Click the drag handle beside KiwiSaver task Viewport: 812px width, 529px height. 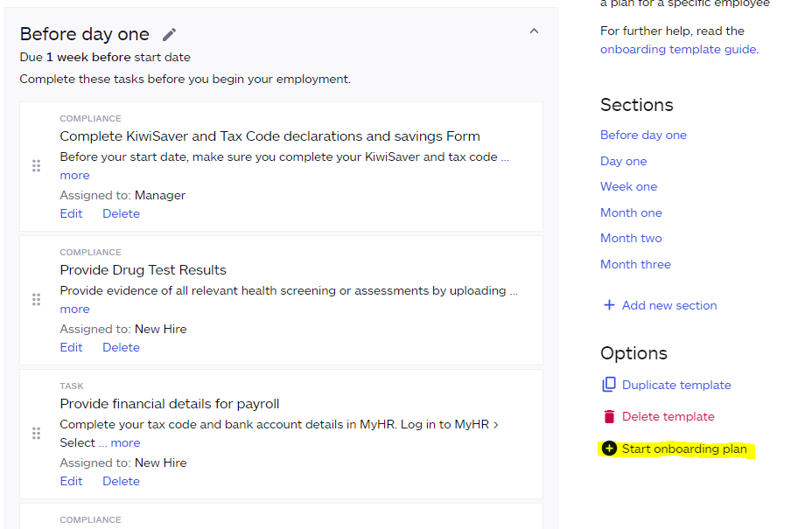(x=36, y=165)
